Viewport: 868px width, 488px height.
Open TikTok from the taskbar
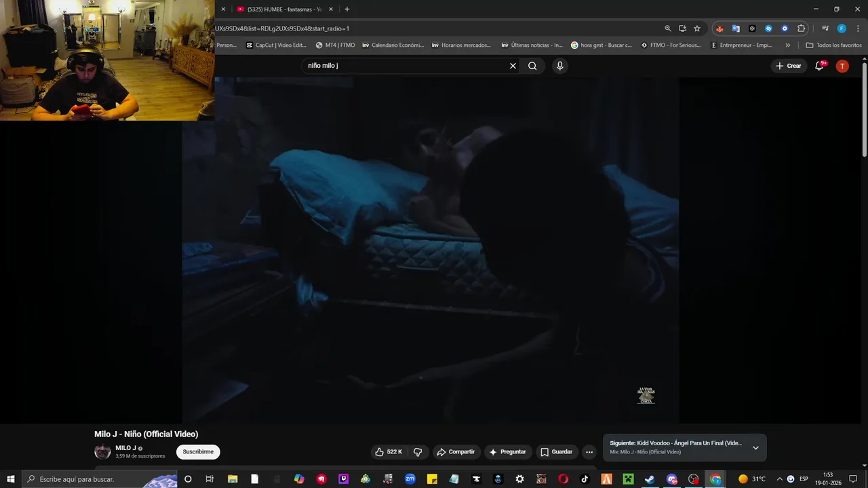click(x=585, y=479)
